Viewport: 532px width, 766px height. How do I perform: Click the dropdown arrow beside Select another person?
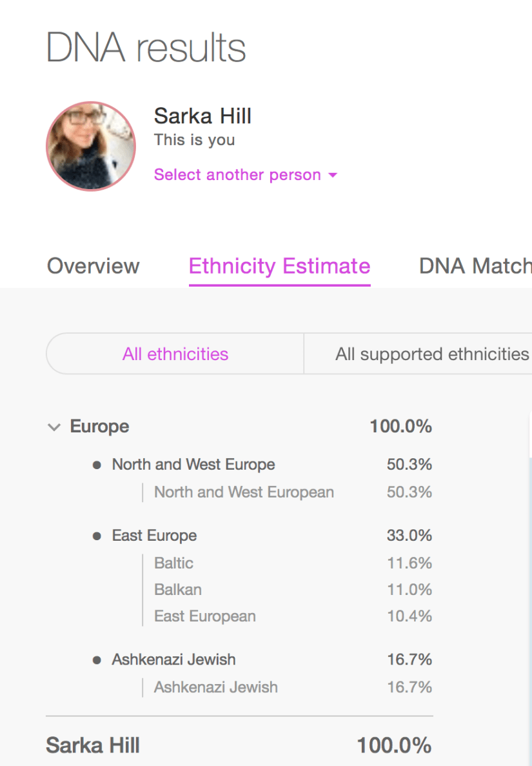pyautogui.click(x=333, y=176)
